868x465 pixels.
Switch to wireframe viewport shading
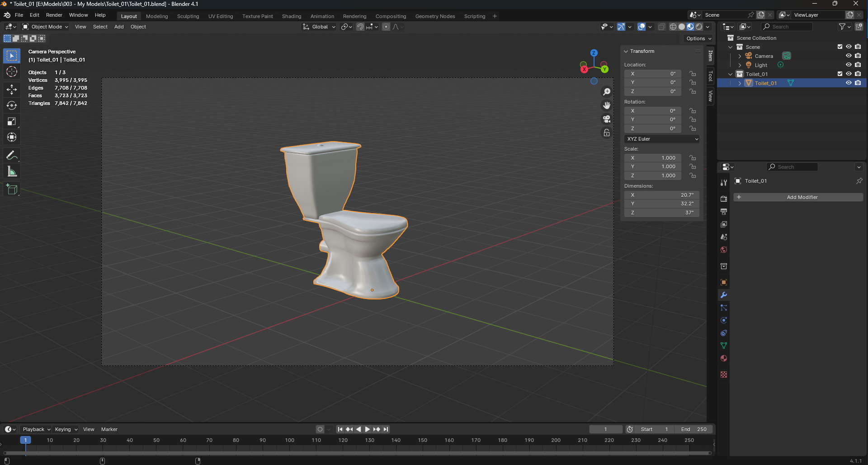coord(673,27)
